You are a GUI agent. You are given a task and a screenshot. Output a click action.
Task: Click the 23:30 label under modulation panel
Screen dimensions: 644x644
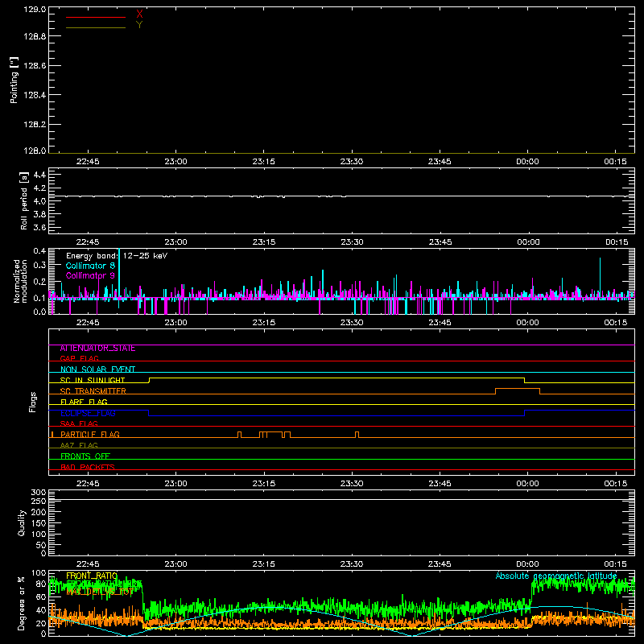[352, 323]
